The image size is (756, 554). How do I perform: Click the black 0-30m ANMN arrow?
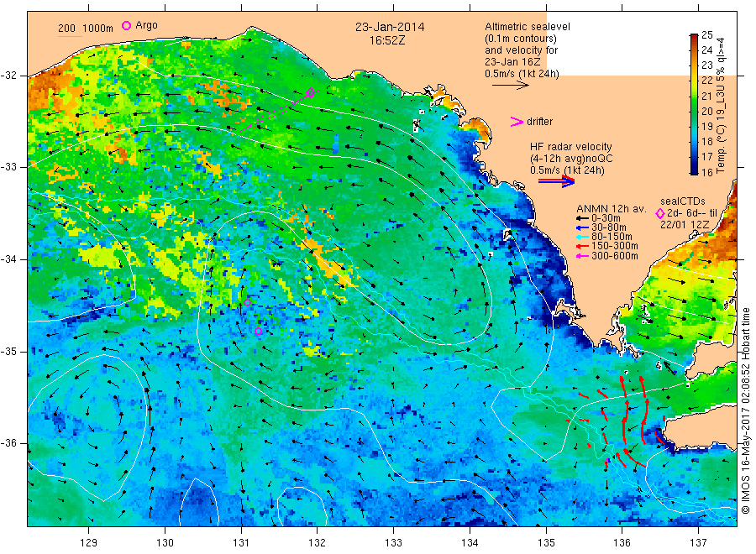point(582,218)
